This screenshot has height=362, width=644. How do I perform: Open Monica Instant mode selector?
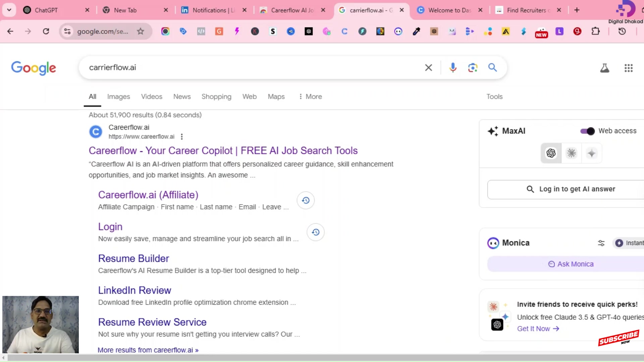coord(629,243)
